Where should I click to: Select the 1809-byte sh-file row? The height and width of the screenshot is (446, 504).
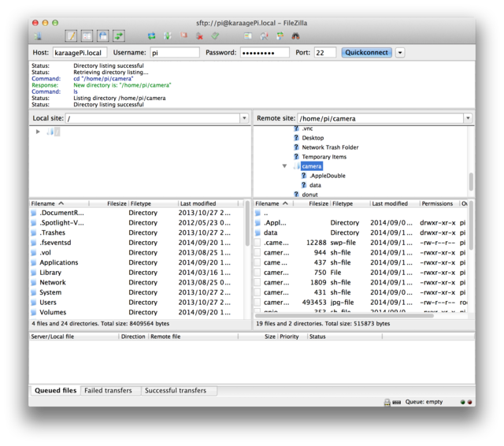[x=360, y=282]
